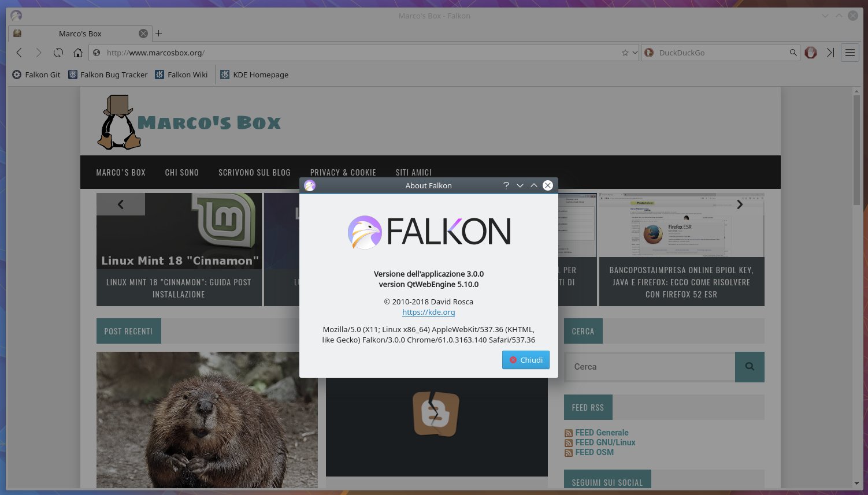Image resolution: width=868 pixels, height=495 pixels.
Task: Click the Falkon Git bookmark icon
Action: pos(17,75)
